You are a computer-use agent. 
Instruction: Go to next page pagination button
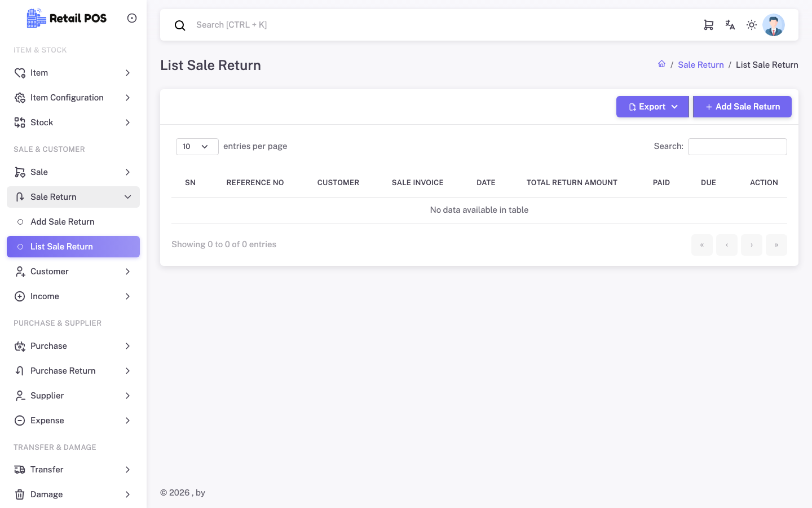(752, 245)
